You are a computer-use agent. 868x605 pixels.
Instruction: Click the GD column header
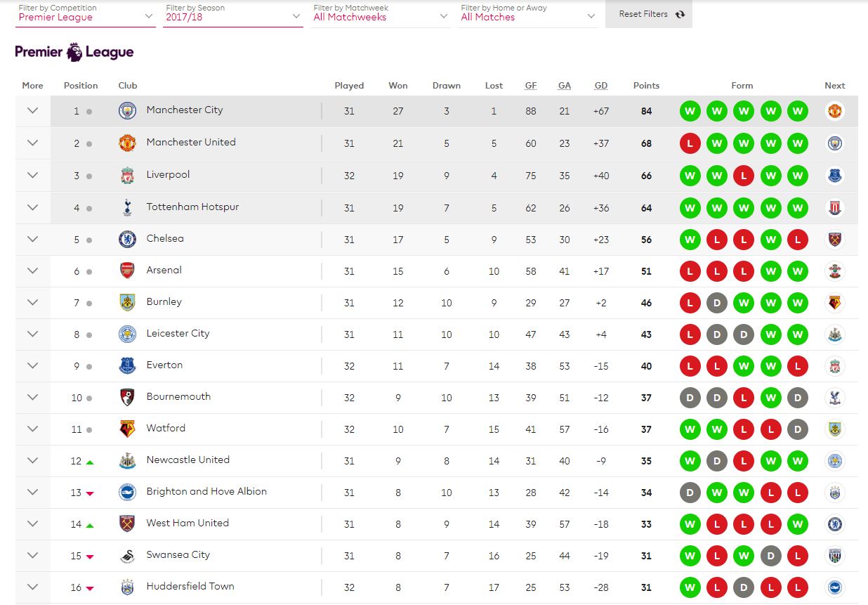[601, 86]
